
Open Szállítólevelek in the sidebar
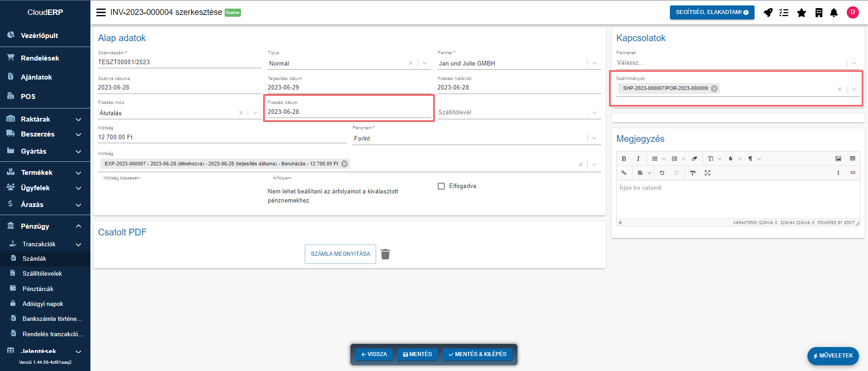42,273
